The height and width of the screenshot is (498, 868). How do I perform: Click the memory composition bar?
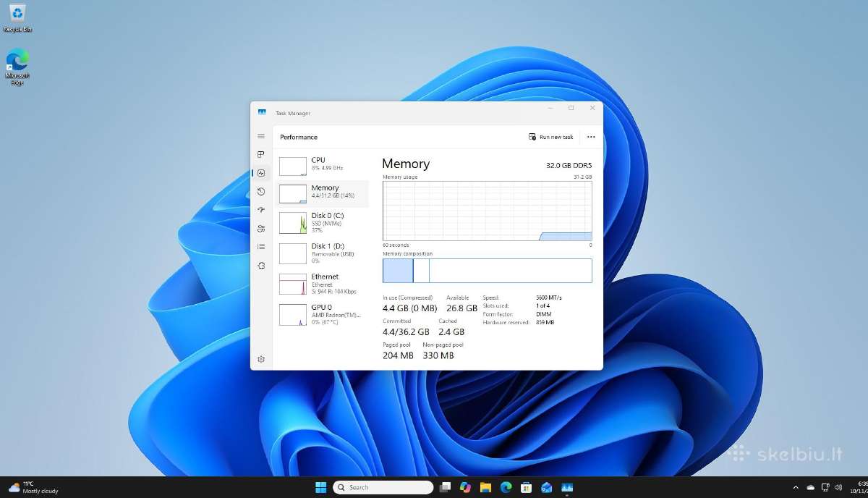click(488, 271)
